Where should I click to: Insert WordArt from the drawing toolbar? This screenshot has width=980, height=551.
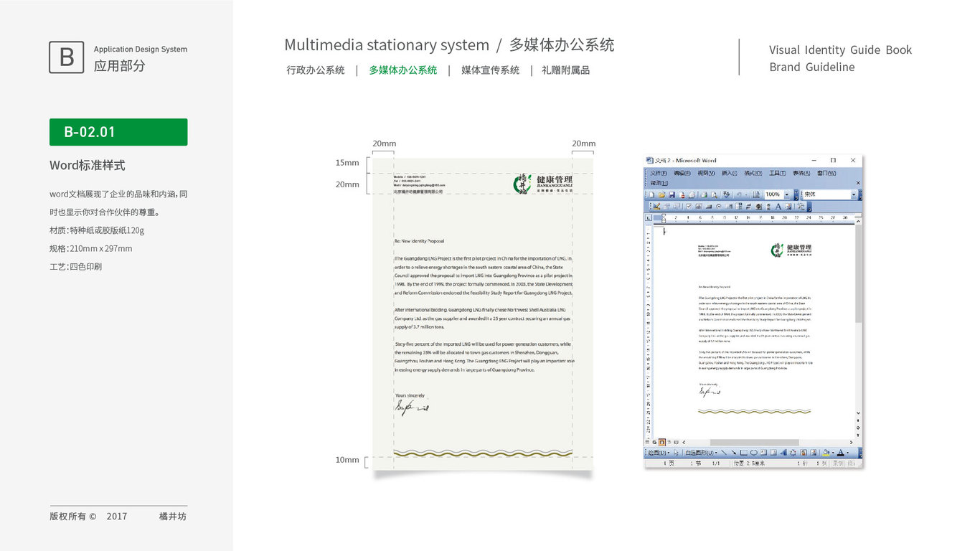(783, 453)
